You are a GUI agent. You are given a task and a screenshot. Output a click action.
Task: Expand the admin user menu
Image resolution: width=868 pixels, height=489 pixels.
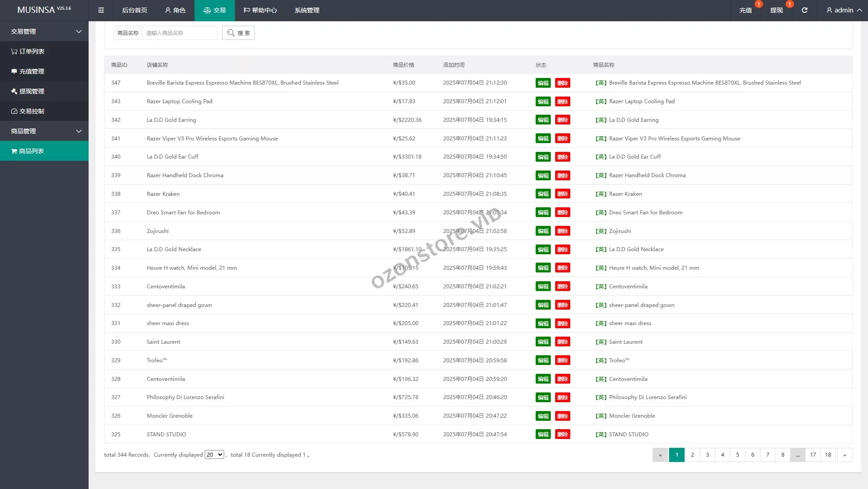(x=844, y=10)
